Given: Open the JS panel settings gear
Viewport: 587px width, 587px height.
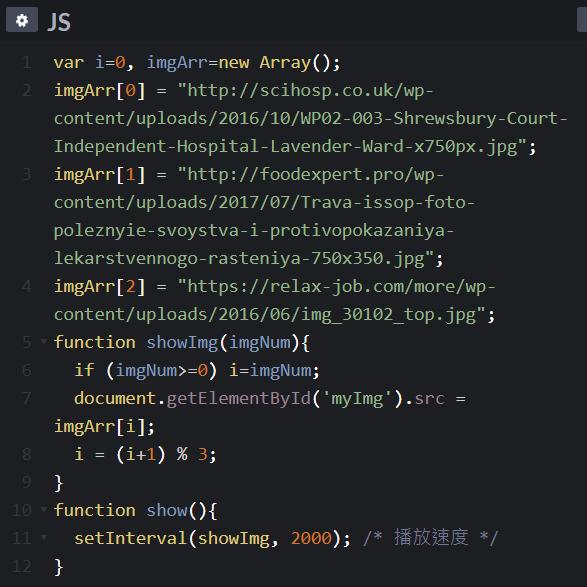Looking at the screenshot, I should pos(22,20).
